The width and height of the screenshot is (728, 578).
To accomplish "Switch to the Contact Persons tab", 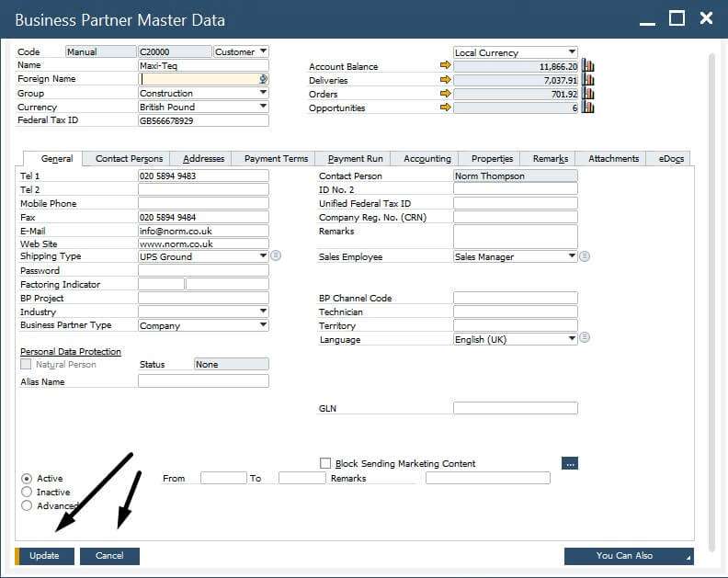I will pos(129,159).
